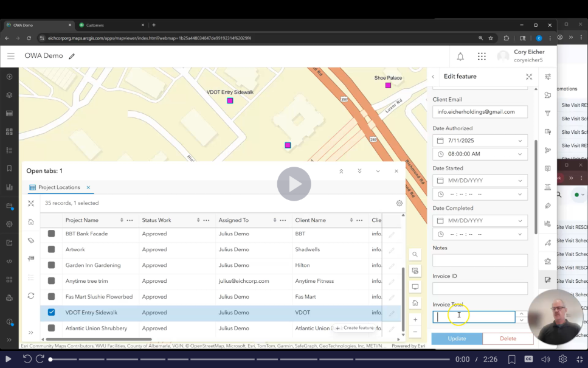Open the Layers panel in left sidebar
This screenshot has height=368, width=588.
(9, 95)
